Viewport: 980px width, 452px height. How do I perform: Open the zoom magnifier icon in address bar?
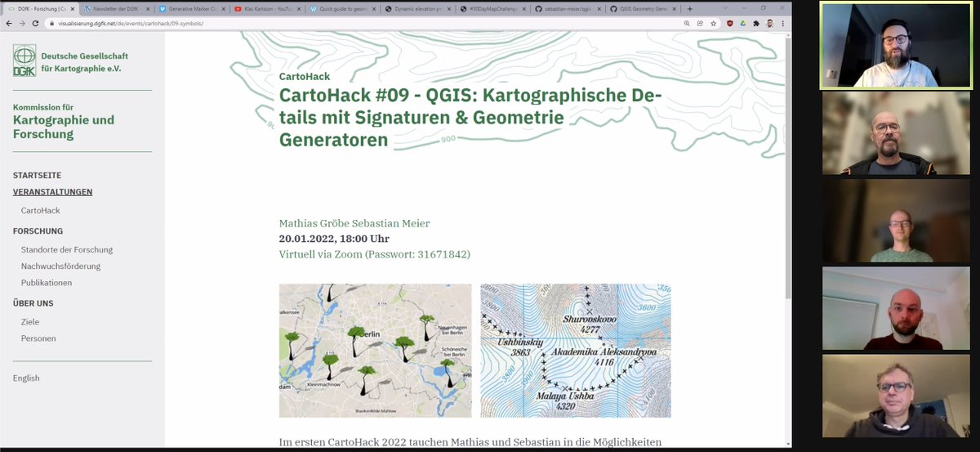688,24
